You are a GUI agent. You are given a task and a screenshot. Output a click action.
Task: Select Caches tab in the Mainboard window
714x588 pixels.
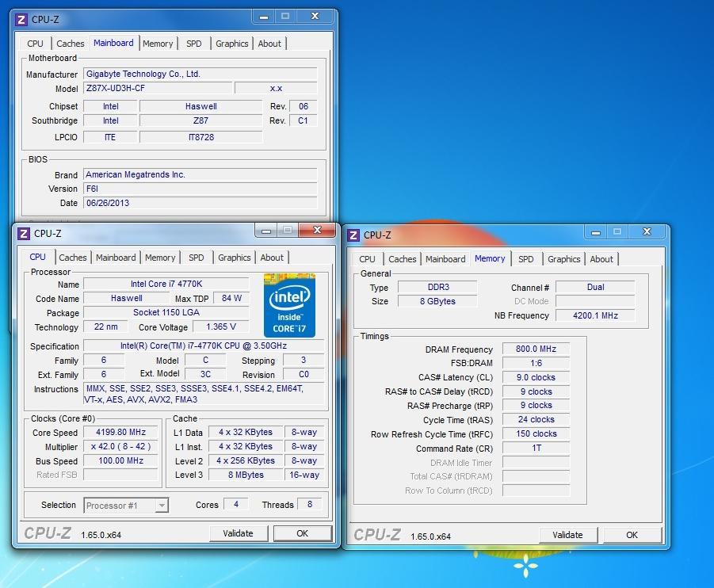[70, 44]
